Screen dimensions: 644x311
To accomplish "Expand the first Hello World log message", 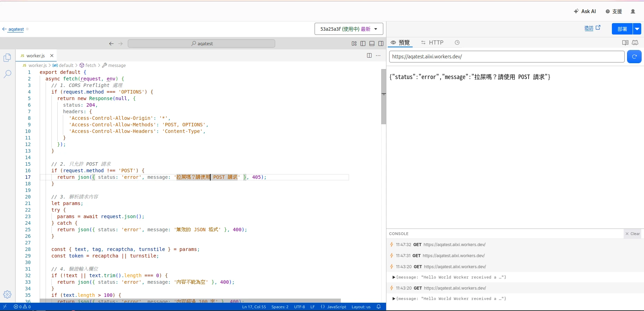I will (394, 277).
